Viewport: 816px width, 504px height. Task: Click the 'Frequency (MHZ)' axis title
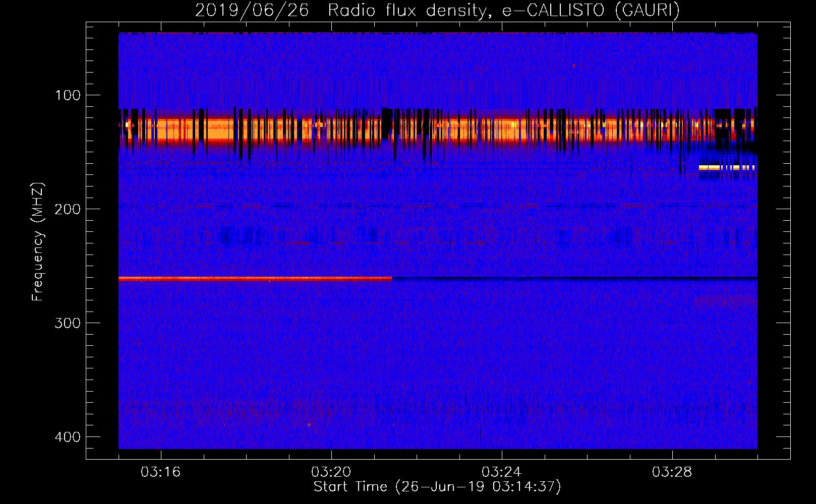tap(38, 241)
